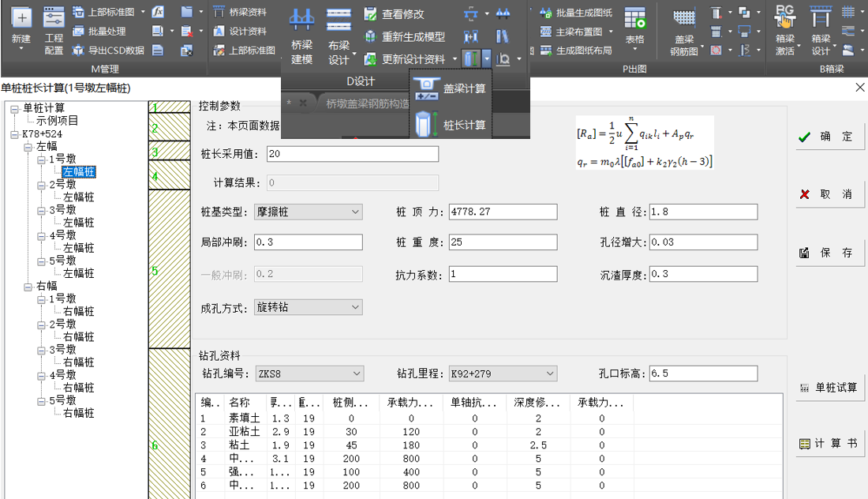
Task: Collapse the 左幅 tree node
Action: coord(29,147)
